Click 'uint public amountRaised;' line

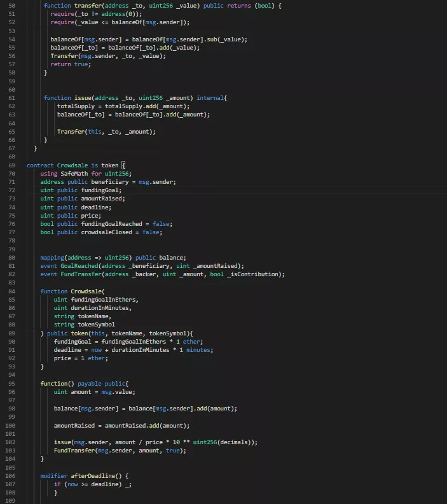83,199
